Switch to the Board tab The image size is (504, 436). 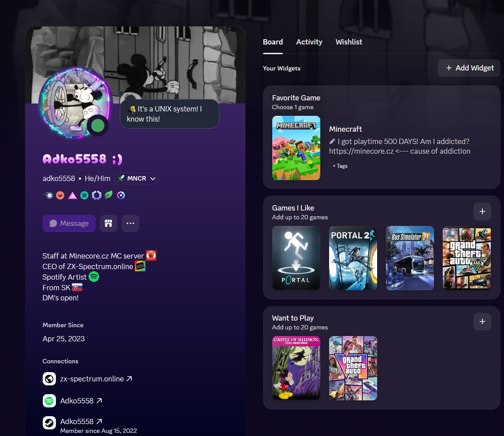click(273, 42)
